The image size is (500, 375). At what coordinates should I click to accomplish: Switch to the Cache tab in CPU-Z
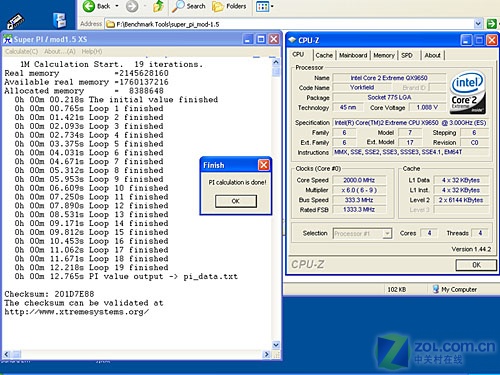point(324,55)
